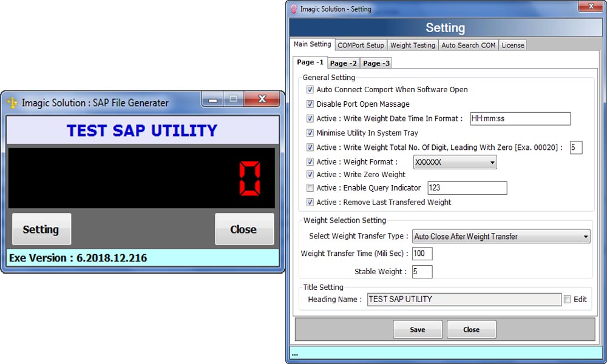This screenshot has width=607, height=364.
Task: Click the Close button beside Save
Action: click(x=472, y=329)
